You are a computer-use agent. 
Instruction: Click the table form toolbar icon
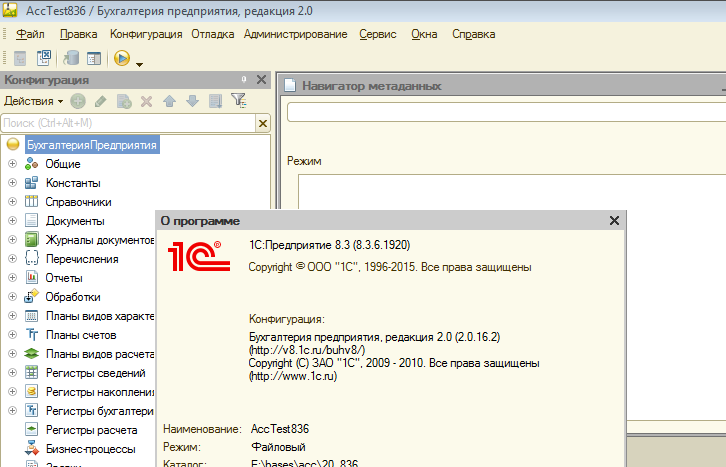coord(94,58)
